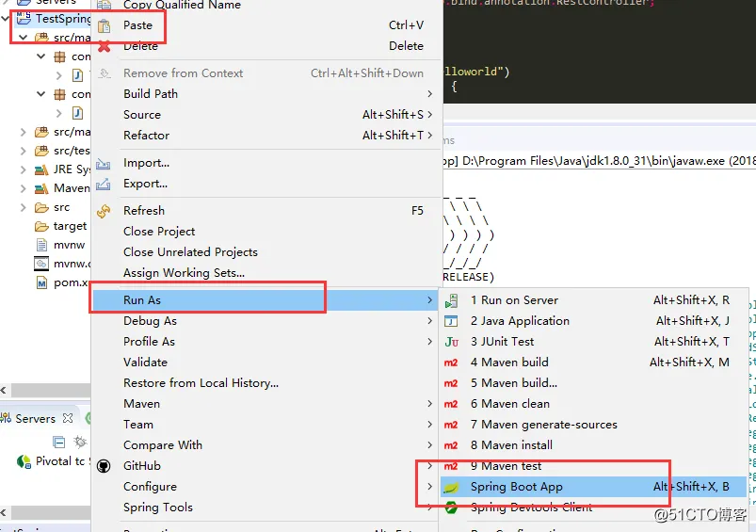
Task: Open the Team menu entry
Action: click(x=266, y=425)
